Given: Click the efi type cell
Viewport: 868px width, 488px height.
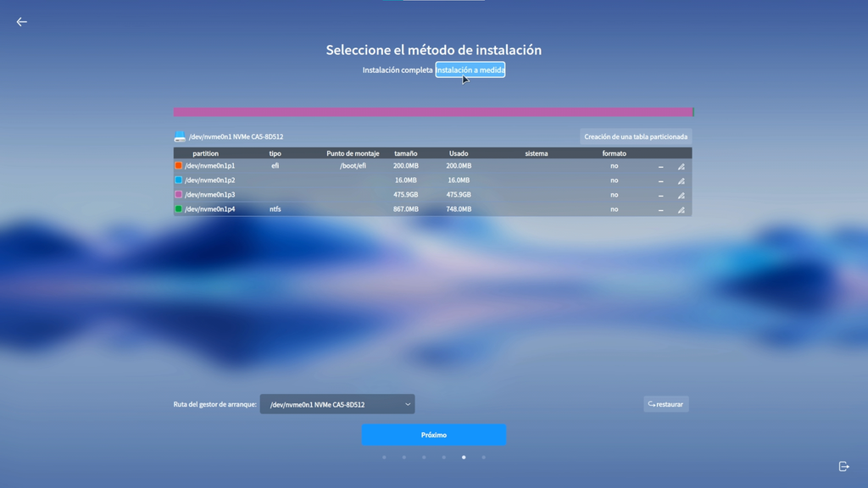Looking at the screenshot, I should point(275,165).
